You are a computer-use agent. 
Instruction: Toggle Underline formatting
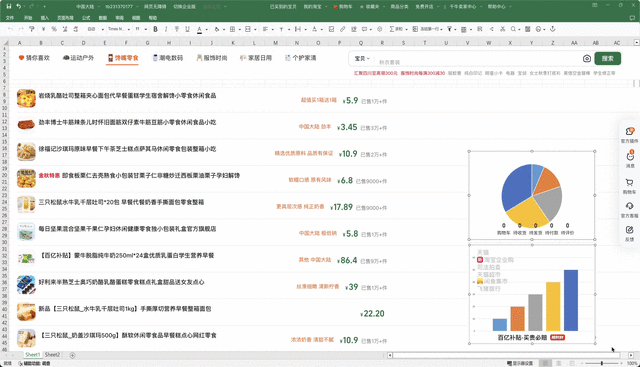(x=187, y=29)
